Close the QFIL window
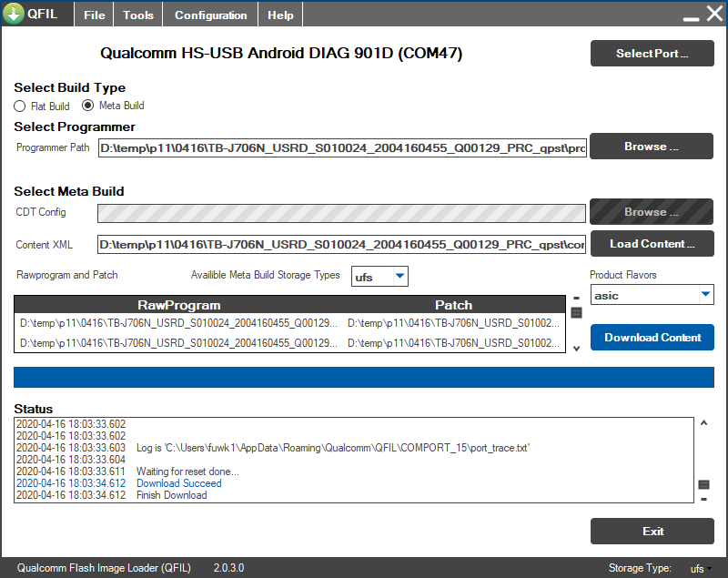 pos(714,14)
